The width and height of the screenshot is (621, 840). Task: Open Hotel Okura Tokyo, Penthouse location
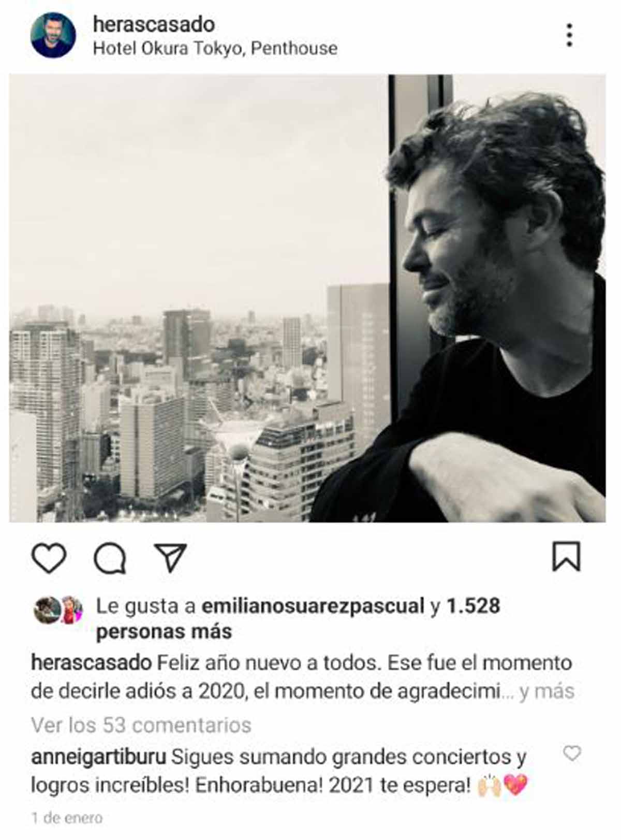(215, 49)
